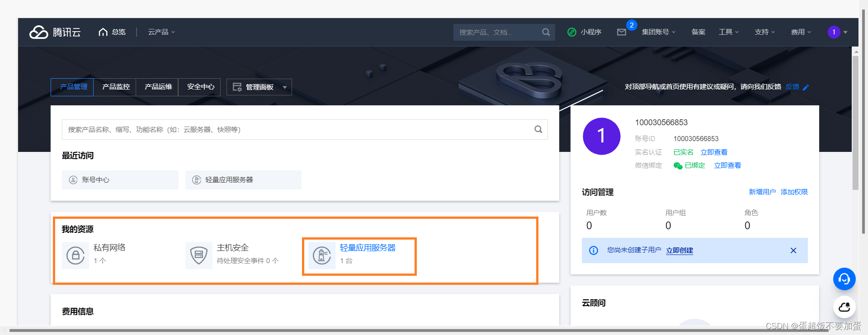868x335 pixels.
Task: Select the 产品管理 tab
Action: [72, 87]
